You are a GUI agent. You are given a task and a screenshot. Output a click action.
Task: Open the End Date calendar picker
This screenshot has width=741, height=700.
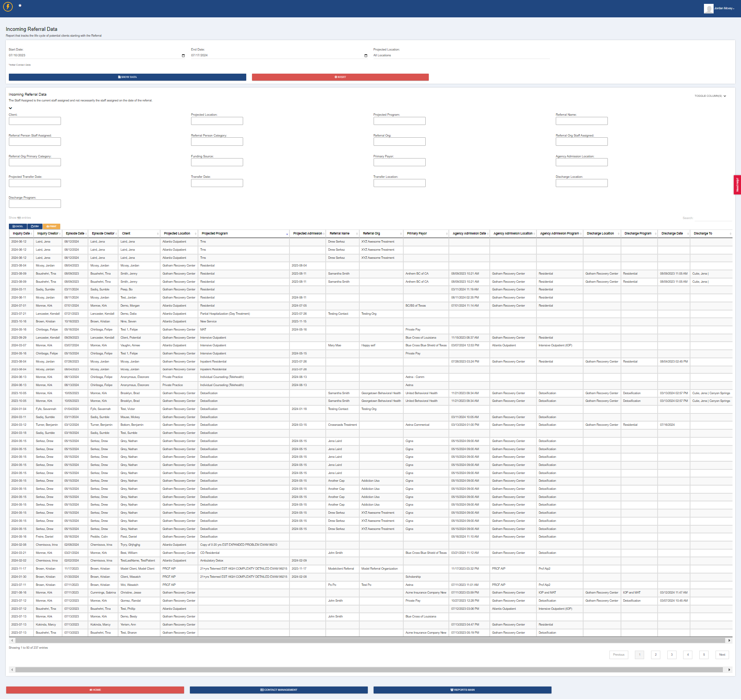tap(365, 56)
